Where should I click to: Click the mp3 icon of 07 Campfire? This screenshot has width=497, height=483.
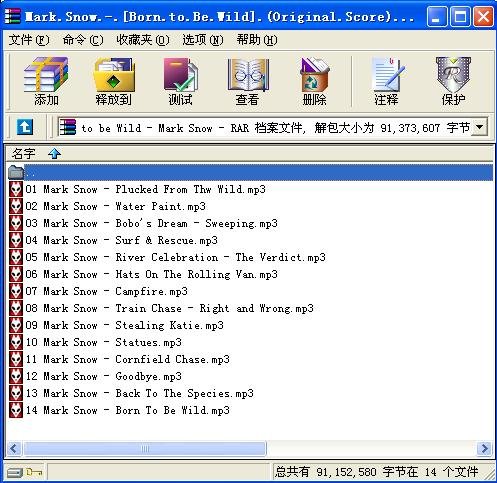[x=16, y=291]
